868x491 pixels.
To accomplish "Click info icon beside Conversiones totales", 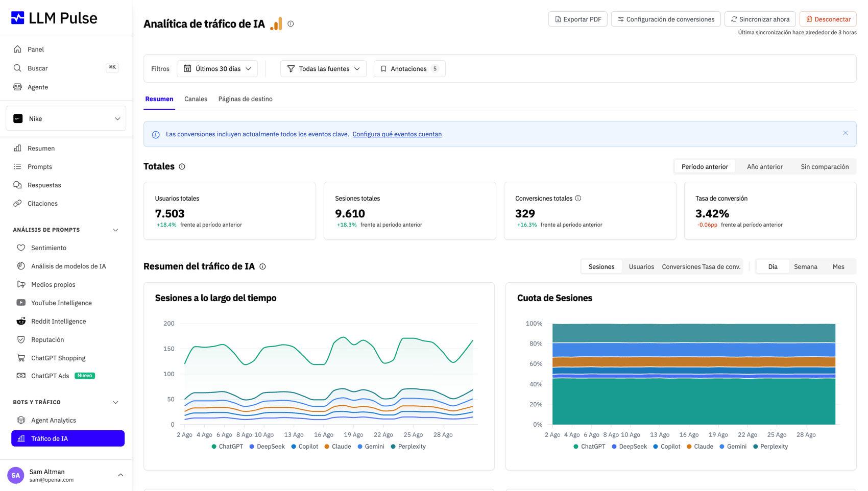I will [578, 199].
